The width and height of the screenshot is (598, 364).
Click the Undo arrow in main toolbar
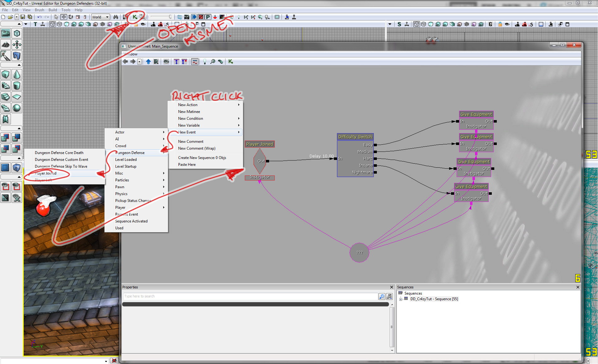pyautogui.click(x=40, y=17)
